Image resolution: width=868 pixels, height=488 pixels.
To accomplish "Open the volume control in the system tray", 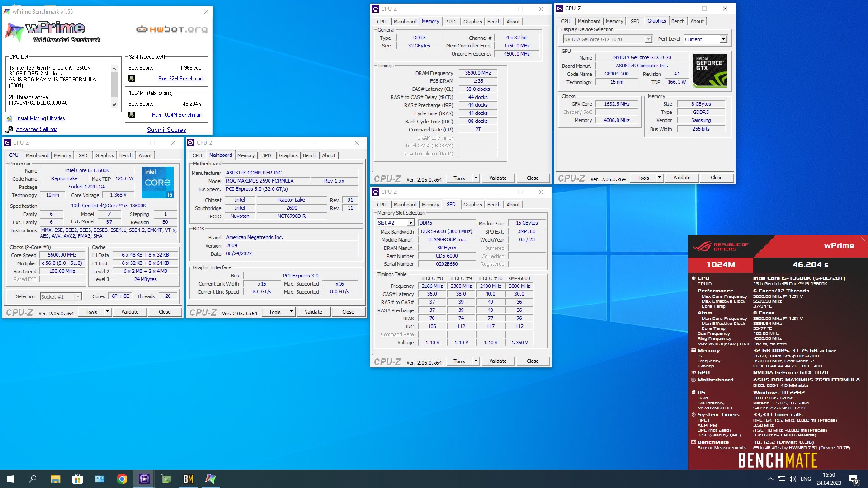I will tap(793, 479).
